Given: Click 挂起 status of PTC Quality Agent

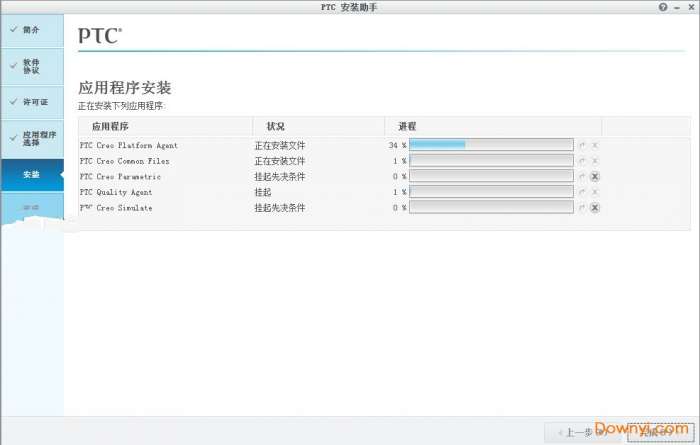Looking at the screenshot, I should point(263,192).
